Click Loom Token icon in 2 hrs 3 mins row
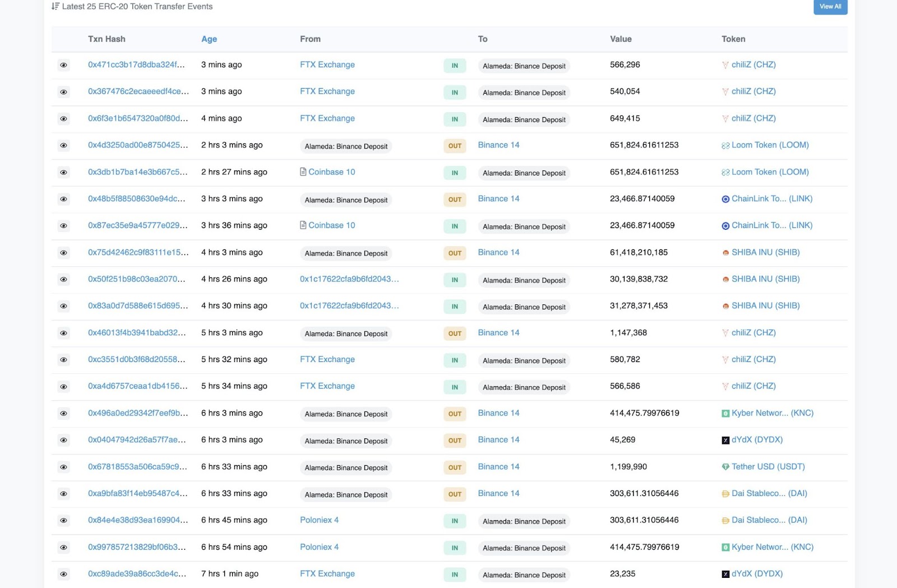 point(725,146)
